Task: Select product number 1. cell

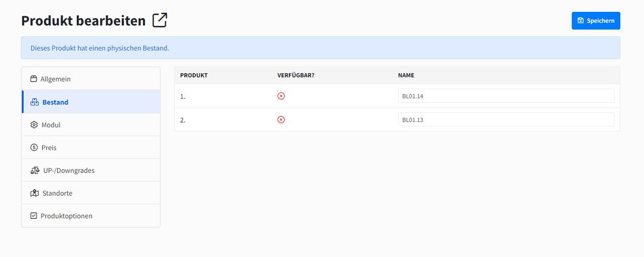Action: 182,96
